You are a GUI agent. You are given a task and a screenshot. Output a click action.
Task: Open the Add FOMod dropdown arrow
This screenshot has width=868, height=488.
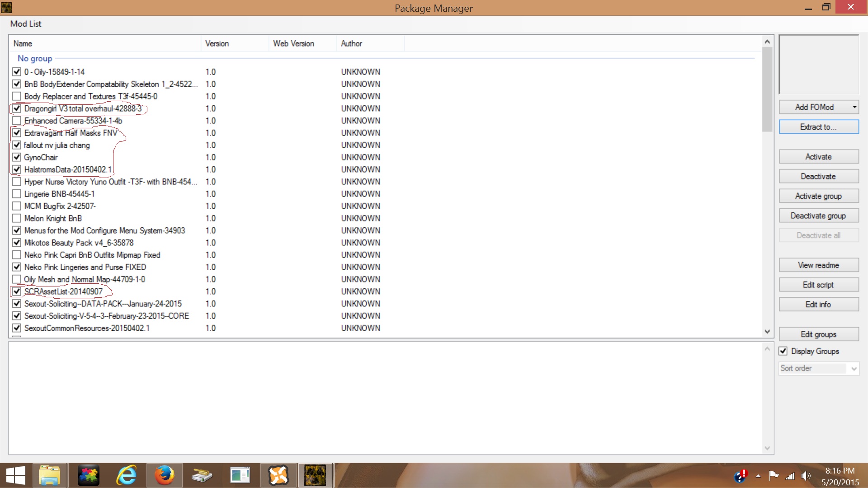(854, 107)
